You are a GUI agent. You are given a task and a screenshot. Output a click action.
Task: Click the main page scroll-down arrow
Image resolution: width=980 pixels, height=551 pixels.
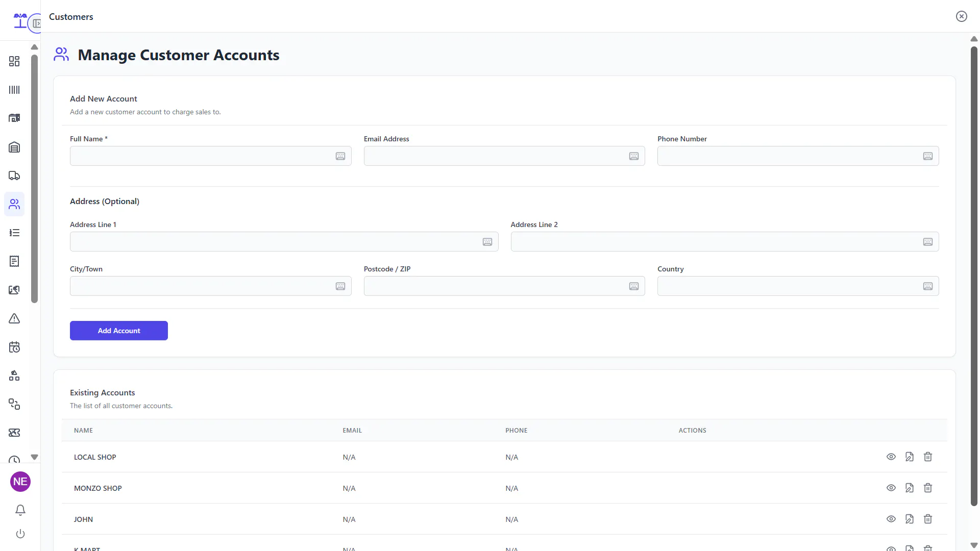pyautogui.click(x=974, y=545)
